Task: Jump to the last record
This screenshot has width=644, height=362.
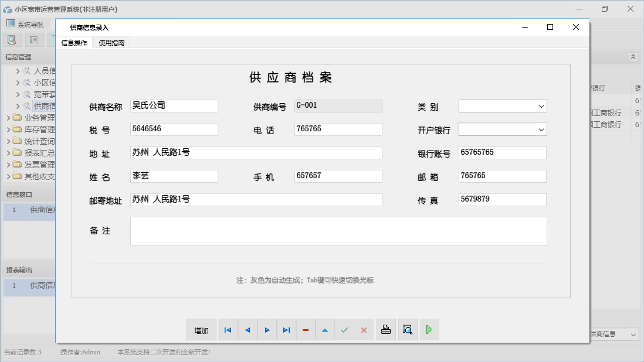Action: [286, 330]
